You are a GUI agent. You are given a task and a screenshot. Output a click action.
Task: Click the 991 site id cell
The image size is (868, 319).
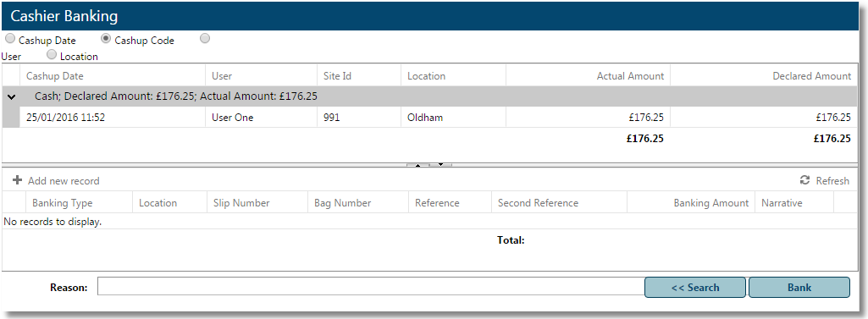359,118
